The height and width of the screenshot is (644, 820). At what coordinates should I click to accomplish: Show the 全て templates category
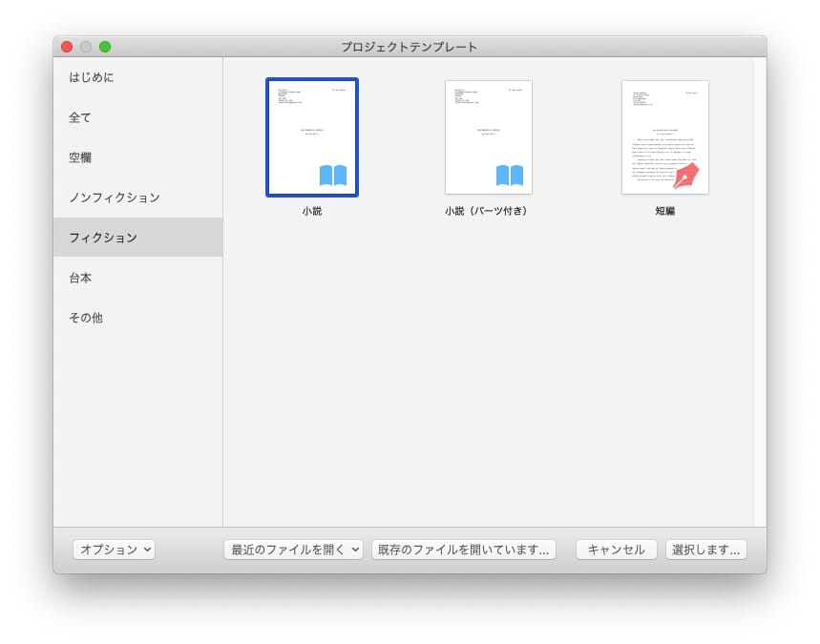138,117
